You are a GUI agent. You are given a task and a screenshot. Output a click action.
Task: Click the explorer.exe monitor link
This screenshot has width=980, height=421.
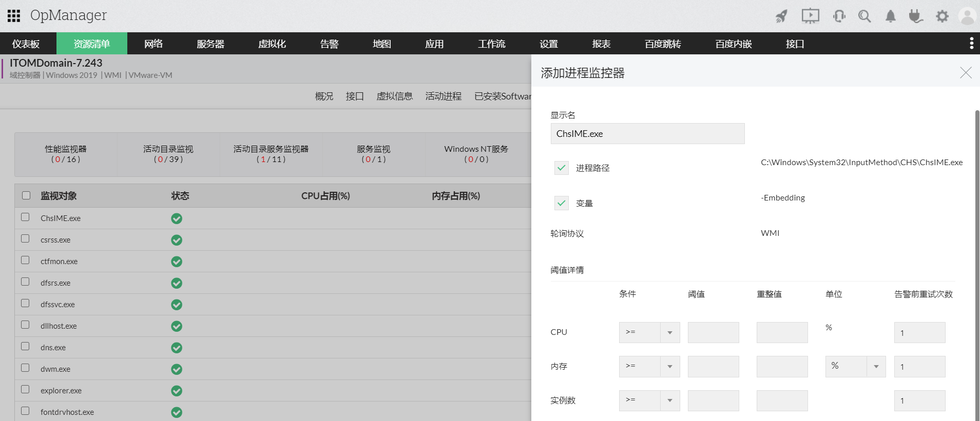pyautogui.click(x=61, y=391)
